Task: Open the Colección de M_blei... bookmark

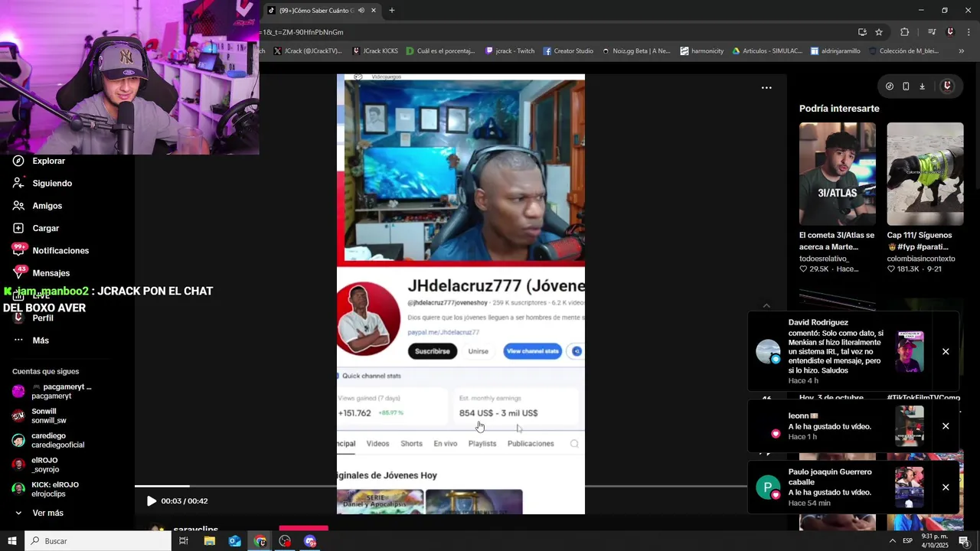Action: pyautogui.click(x=903, y=51)
